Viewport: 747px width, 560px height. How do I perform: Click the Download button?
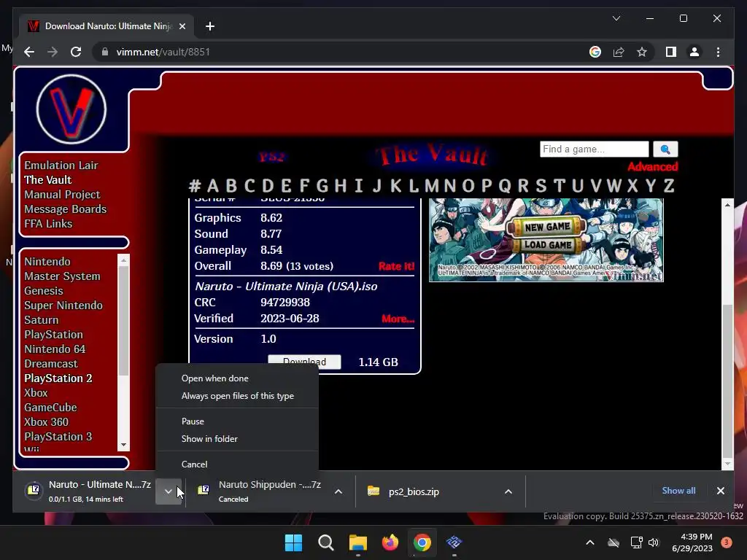point(304,362)
